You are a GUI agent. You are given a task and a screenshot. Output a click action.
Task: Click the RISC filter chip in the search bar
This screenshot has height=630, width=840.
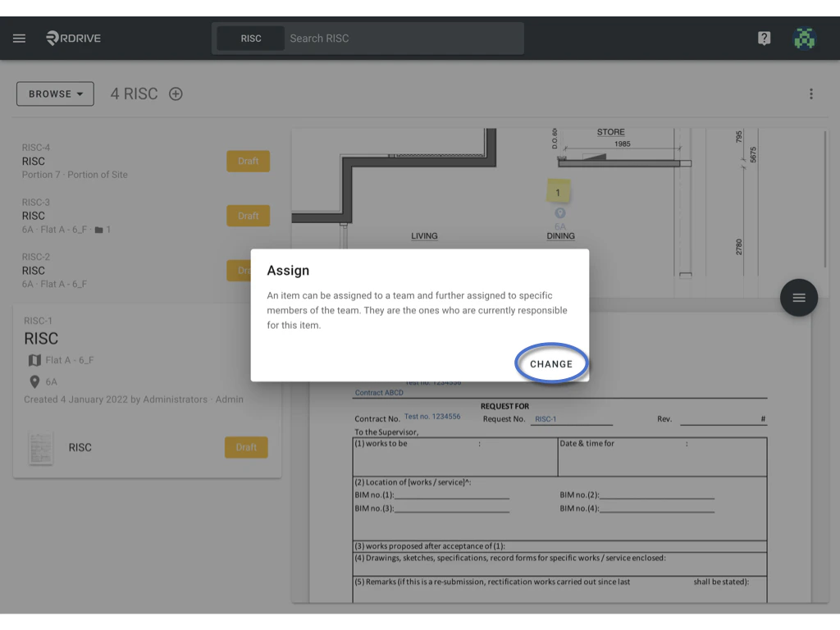pyautogui.click(x=251, y=38)
